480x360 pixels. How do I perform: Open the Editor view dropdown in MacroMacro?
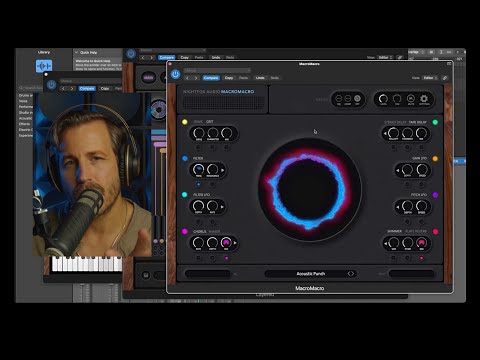(430, 78)
